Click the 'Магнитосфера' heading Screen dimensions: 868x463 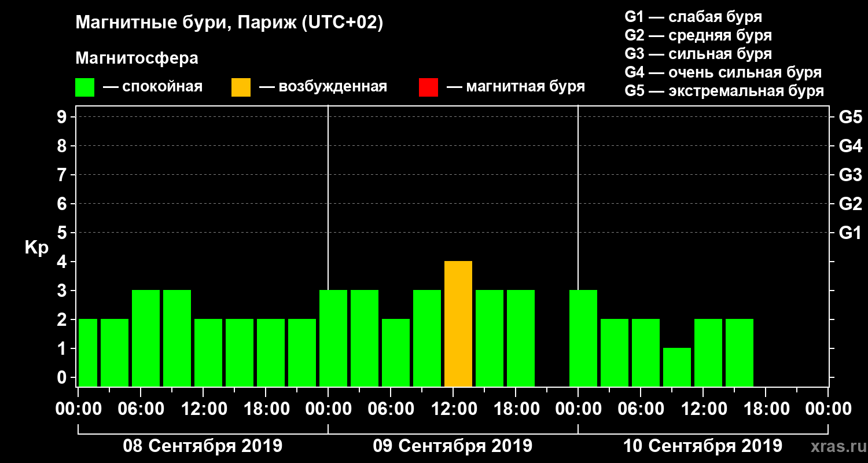point(137,58)
